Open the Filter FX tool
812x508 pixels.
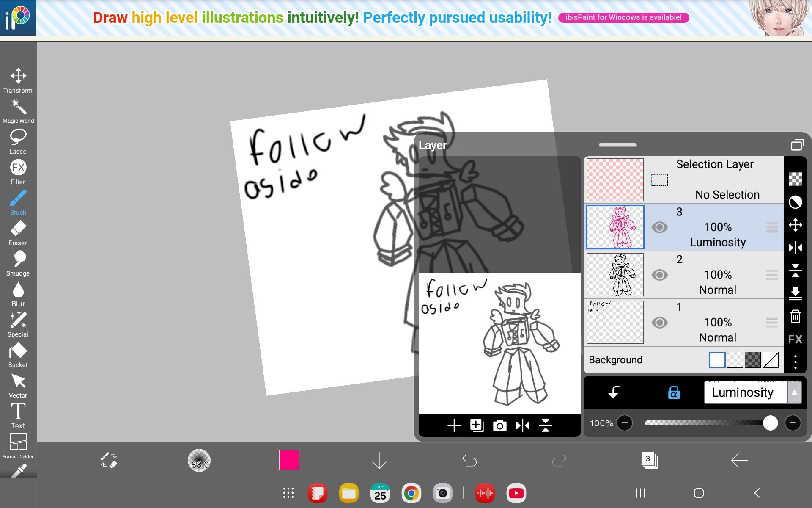click(18, 172)
